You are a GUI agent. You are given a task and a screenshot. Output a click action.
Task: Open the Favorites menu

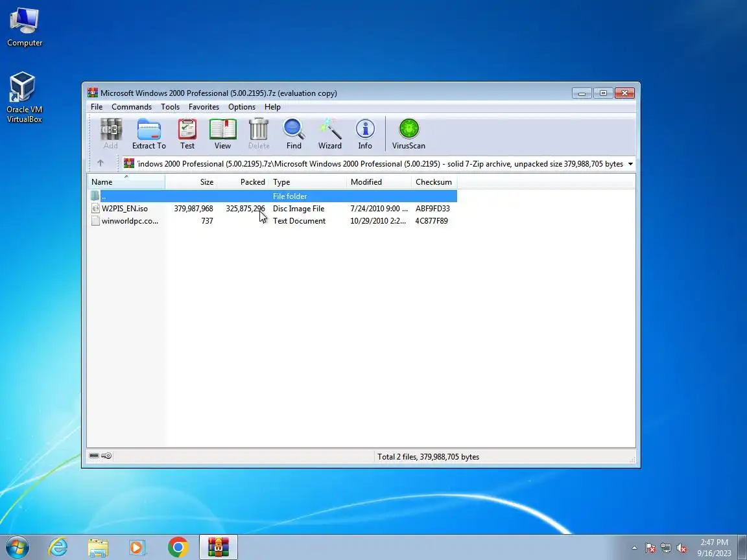(x=204, y=107)
